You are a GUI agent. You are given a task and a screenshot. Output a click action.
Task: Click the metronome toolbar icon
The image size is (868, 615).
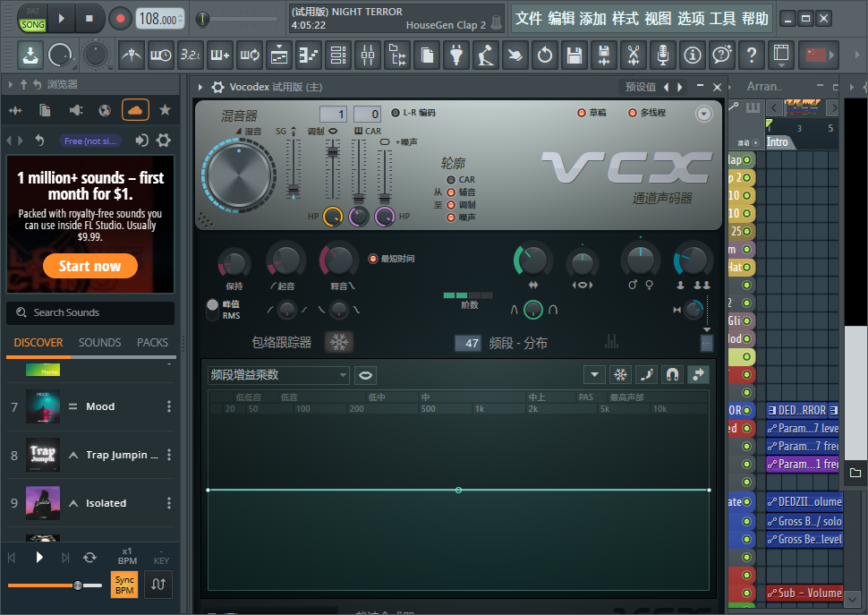point(132,56)
